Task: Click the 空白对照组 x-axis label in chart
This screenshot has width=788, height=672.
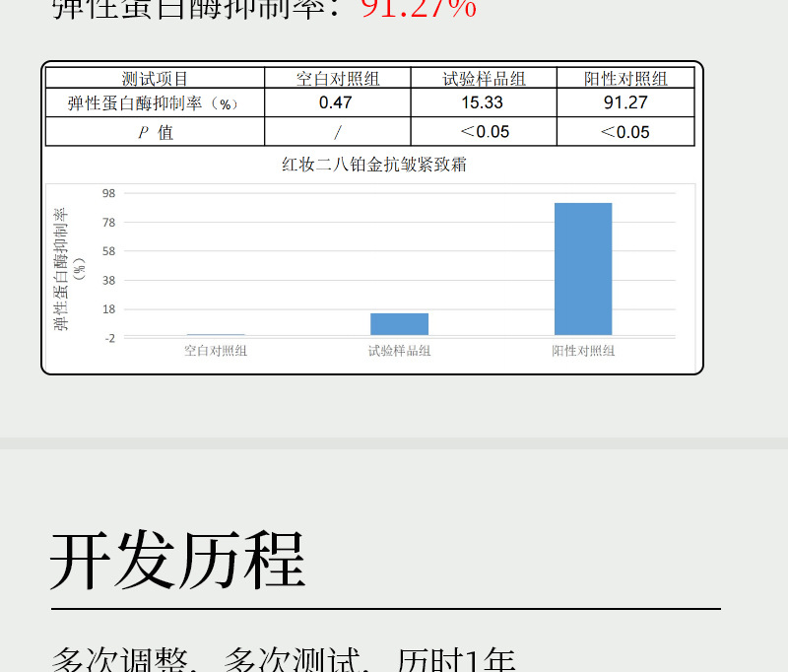Action: (x=216, y=350)
